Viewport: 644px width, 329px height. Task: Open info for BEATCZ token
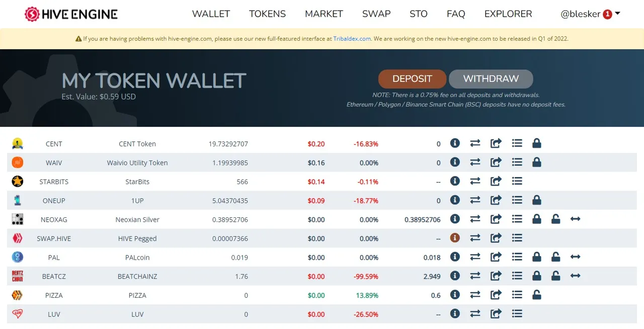455,276
